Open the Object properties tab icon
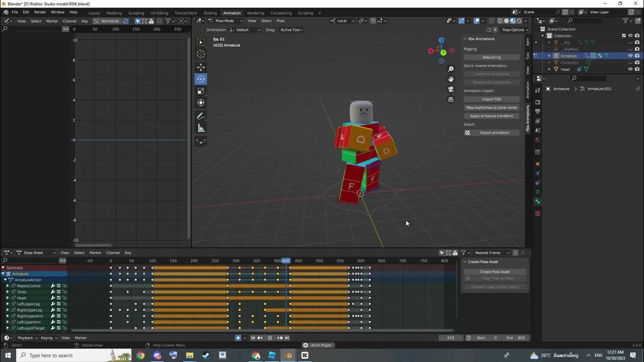The width and height of the screenshot is (644, 362). tap(537, 164)
